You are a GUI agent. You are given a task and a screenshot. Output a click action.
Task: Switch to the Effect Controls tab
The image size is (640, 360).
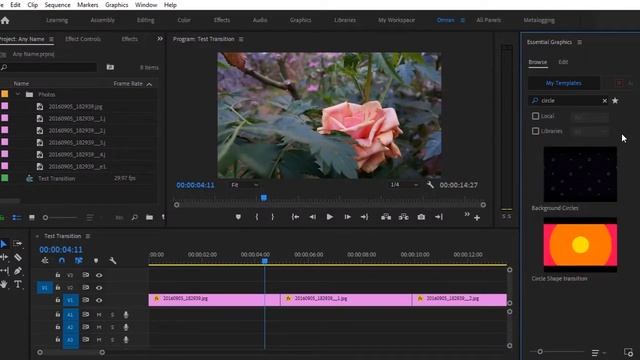pyautogui.click(x=83, y=39)
